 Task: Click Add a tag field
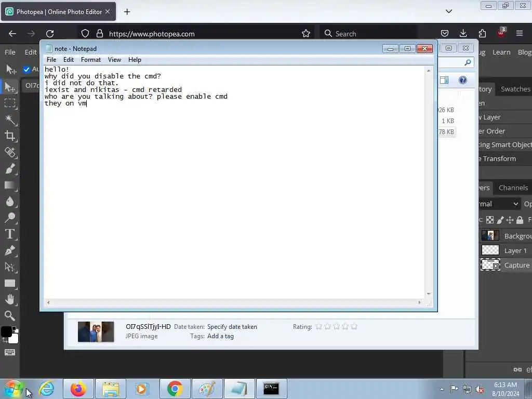click(x=220, y=336)
